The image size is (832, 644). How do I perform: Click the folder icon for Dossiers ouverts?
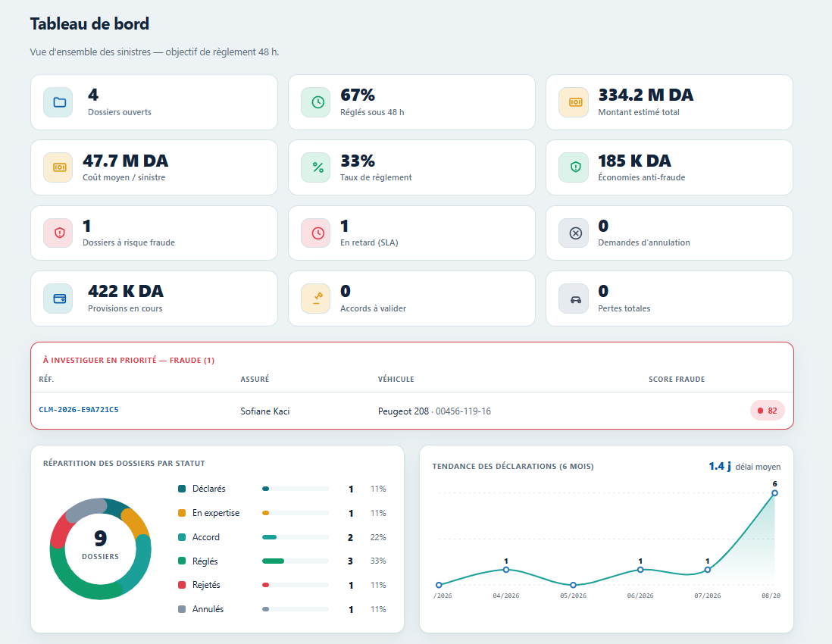point(58,102)
